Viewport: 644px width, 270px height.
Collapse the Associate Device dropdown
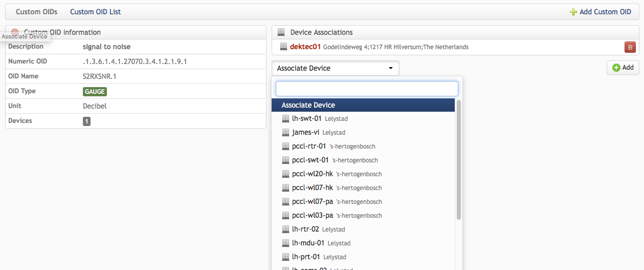coord(336,68)
